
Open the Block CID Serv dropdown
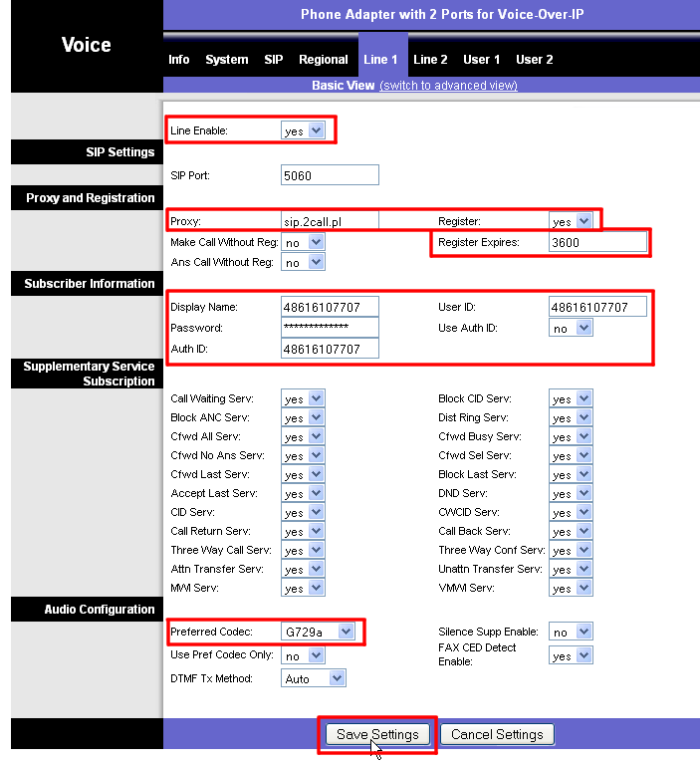[571, 398]
